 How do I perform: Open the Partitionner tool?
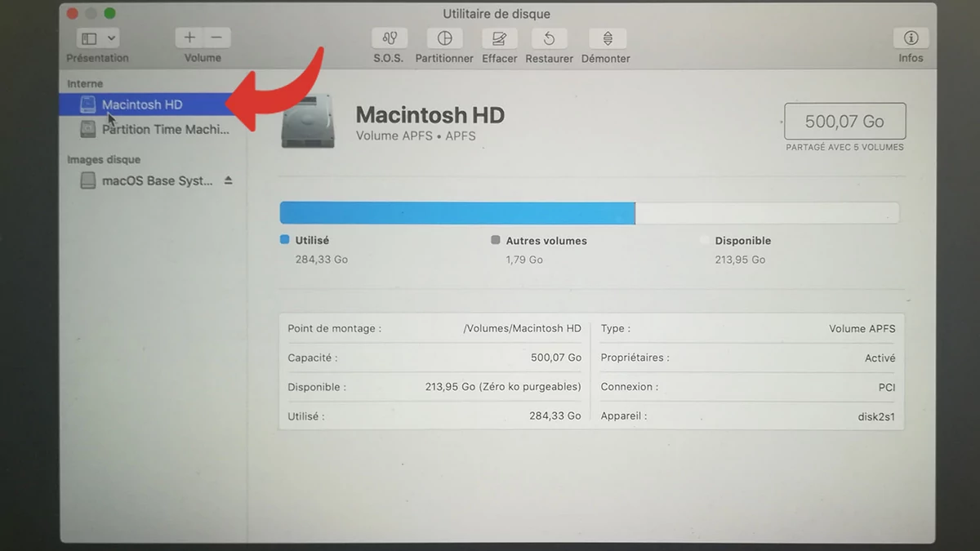tap(444, 38)
